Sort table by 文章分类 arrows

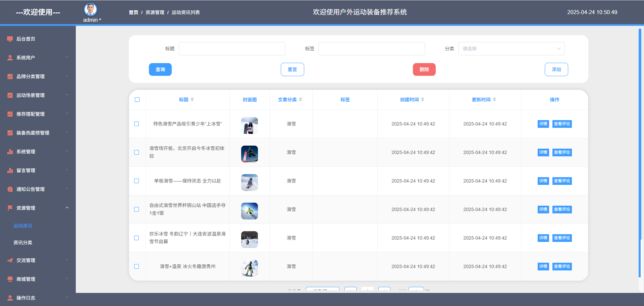301,100
